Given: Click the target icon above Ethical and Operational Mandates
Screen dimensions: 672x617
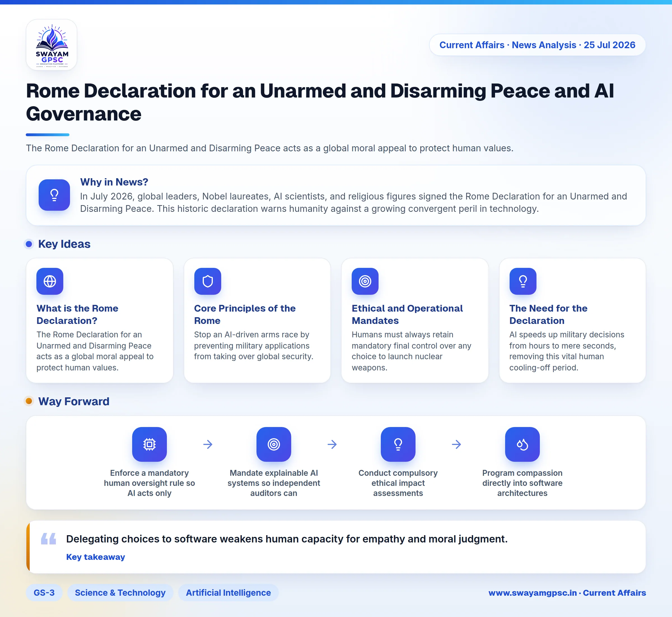Looking at the screenshot, I should [365, 281].
